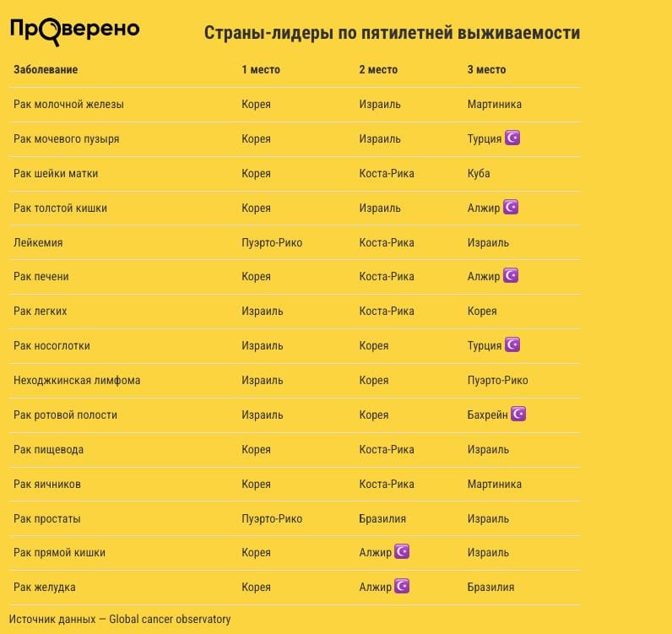672x634 pixels.
Task: Click the 3 место column header
Action: (486, 69)
